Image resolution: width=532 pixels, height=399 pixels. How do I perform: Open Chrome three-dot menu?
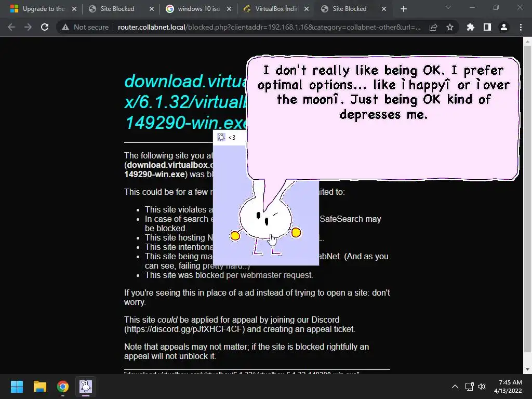[521, 27]
